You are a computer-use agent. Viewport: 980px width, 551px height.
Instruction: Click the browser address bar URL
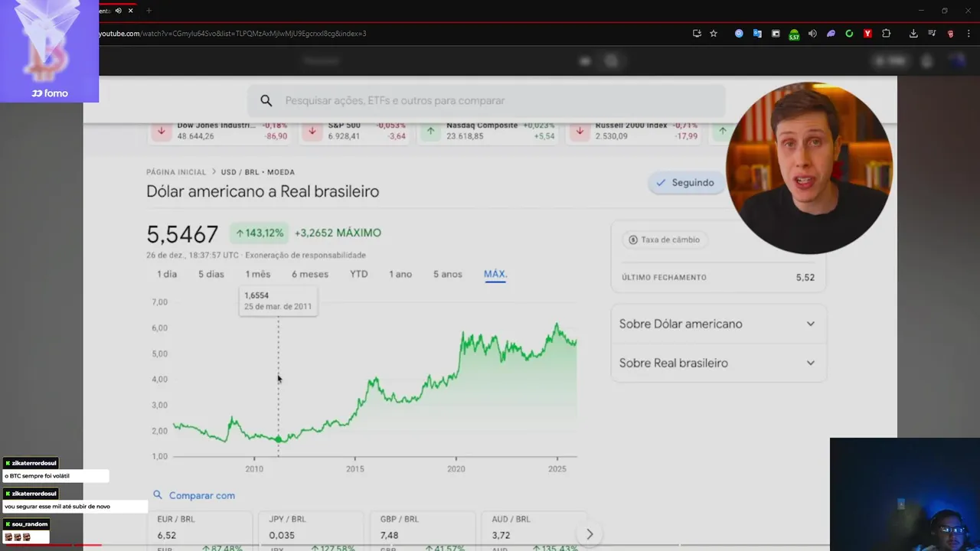pos(233,34)
